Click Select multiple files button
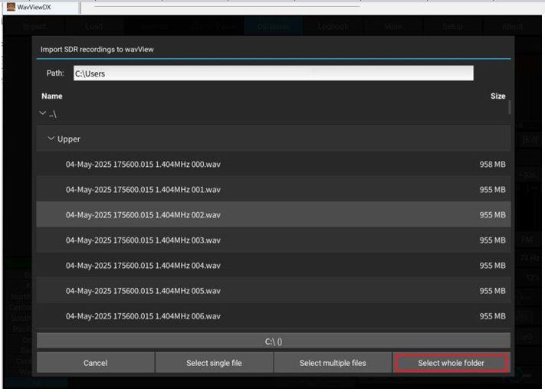The height and width of the screenshot is (392, 545). pyautogui.click(x=333, y=363)
